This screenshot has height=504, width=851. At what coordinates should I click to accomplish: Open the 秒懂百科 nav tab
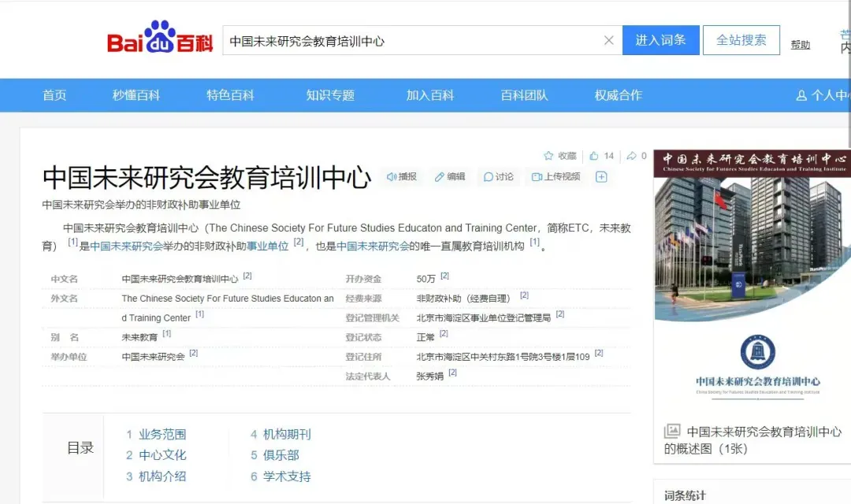[x=136, y=95]
